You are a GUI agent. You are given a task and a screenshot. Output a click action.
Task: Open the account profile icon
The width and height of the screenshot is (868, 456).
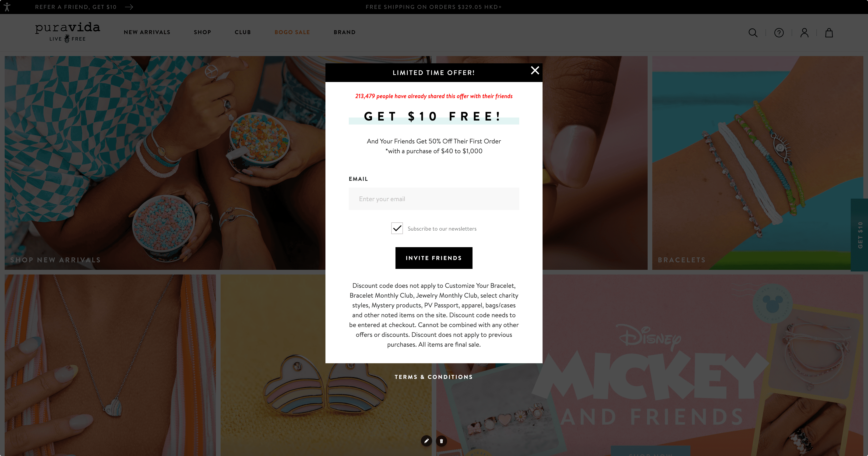point(804,33)
